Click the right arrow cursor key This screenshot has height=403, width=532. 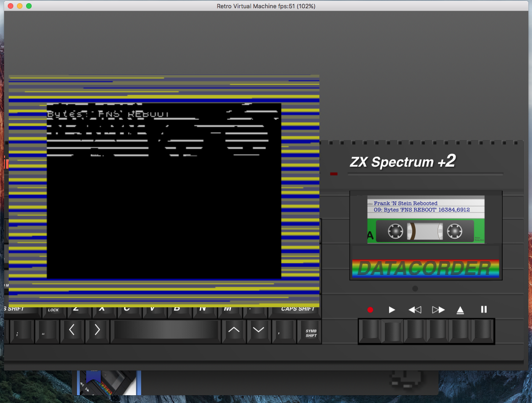coord(98,332)
